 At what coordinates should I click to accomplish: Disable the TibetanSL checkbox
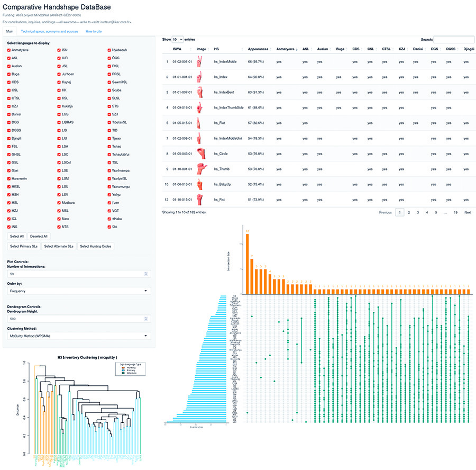tap(109, 122)
